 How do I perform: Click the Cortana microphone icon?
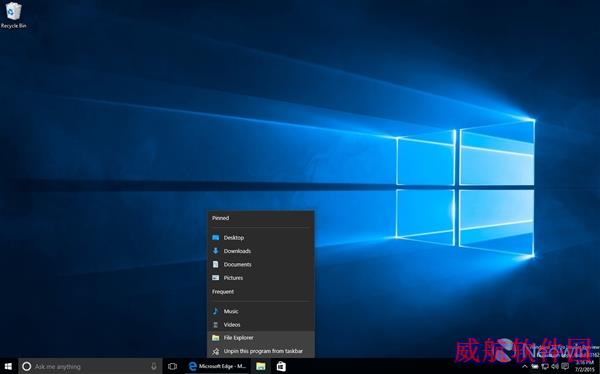[x=154, y=366]
